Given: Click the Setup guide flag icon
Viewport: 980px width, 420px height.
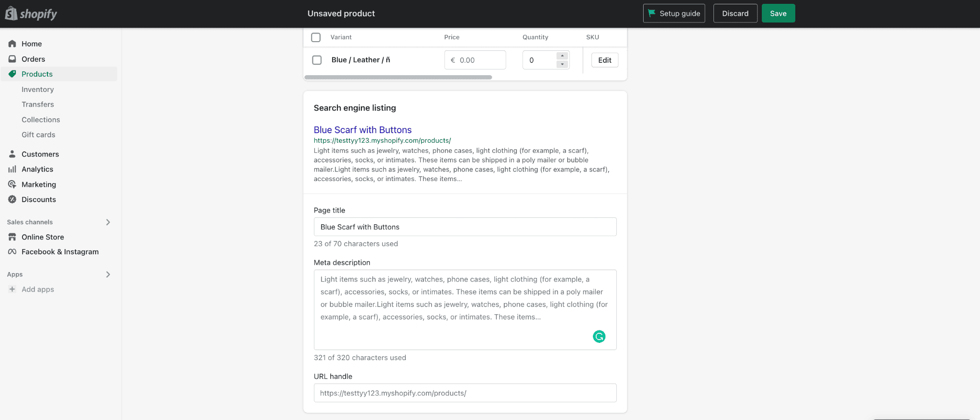Looking at the screenshot, I should (652, 13).
